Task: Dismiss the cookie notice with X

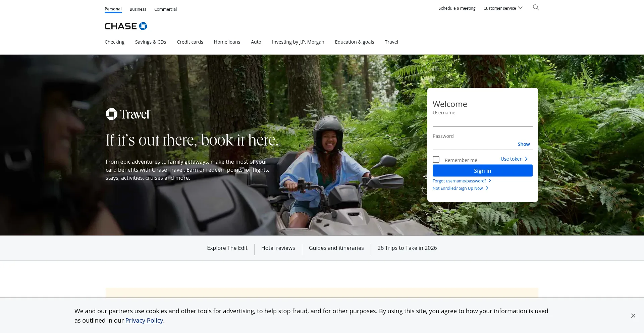Action: (x=633, y=316)
